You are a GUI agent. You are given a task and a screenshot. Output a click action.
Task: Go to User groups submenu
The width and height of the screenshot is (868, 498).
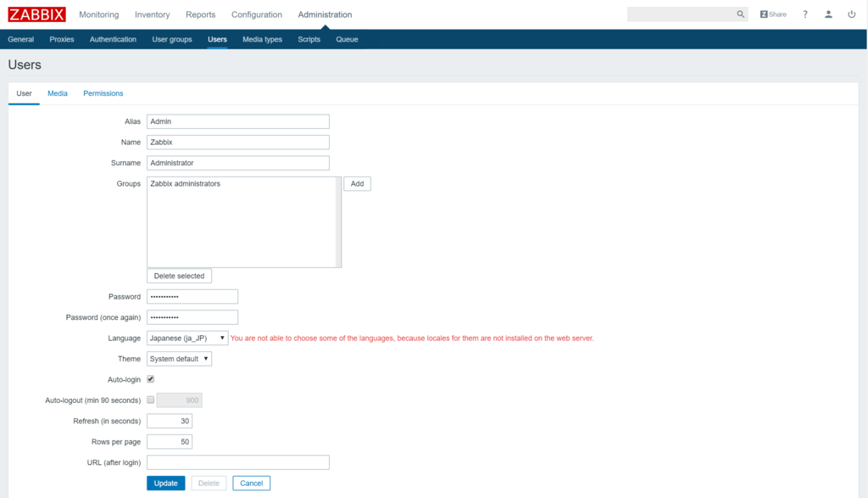172,39
